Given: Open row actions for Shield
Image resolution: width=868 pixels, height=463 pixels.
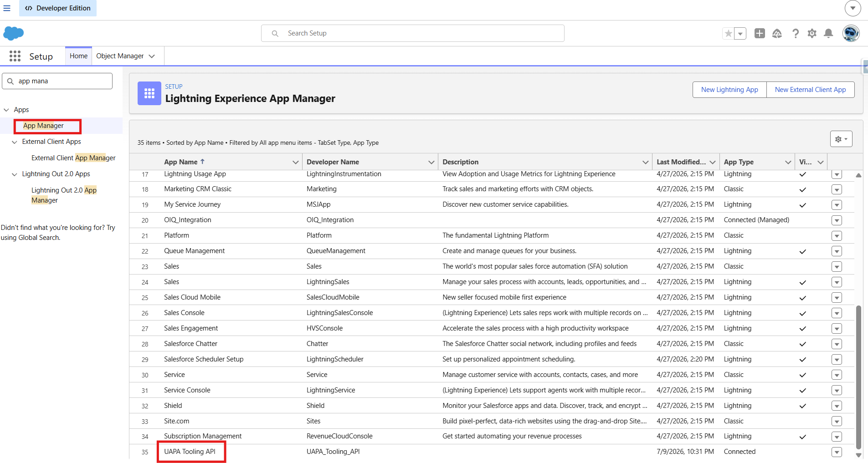Looking at the screenshot, I should (837, 406).
